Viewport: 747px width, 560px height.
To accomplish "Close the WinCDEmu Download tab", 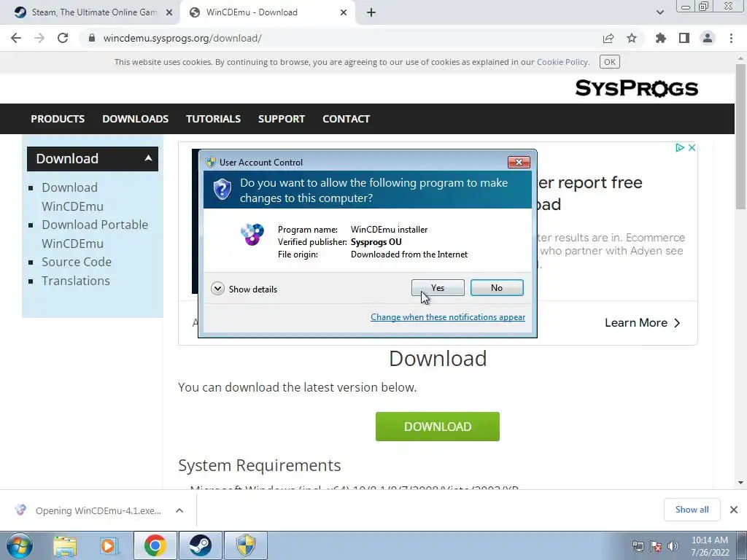I will (344, 13).
